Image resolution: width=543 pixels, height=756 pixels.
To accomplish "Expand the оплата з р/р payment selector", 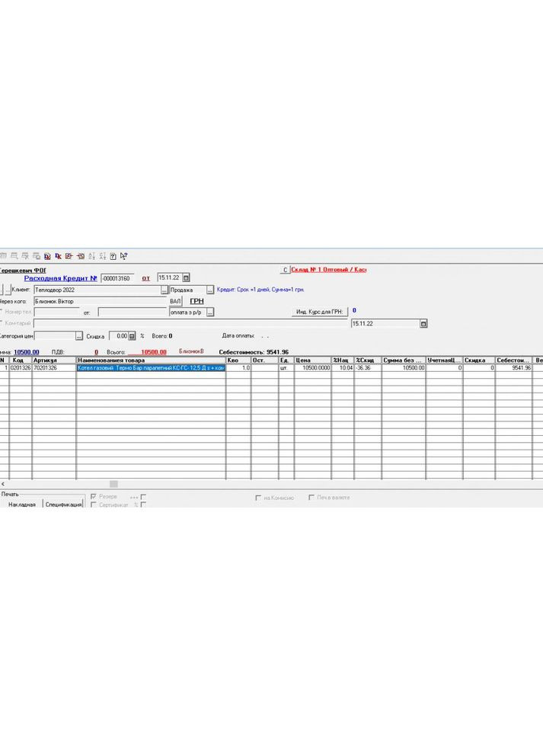I will [210, 312].
